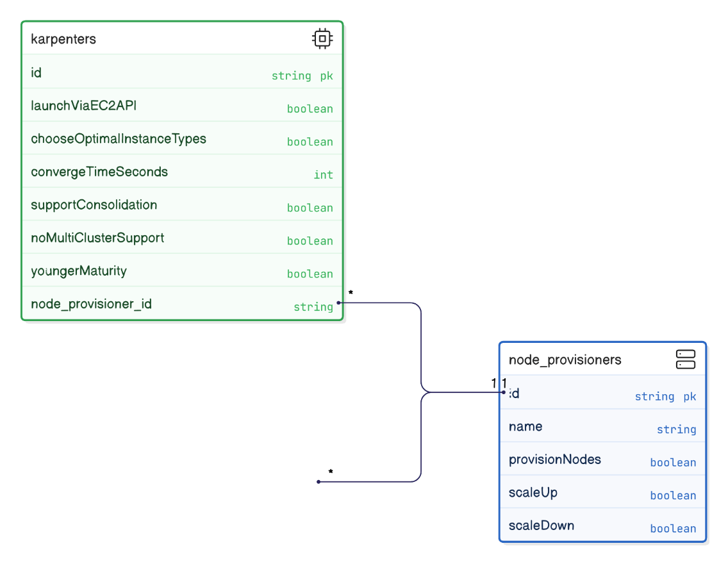Click the int type of convergeTimeSeconds
Screen dimensions: 728x564
(323, 174)
